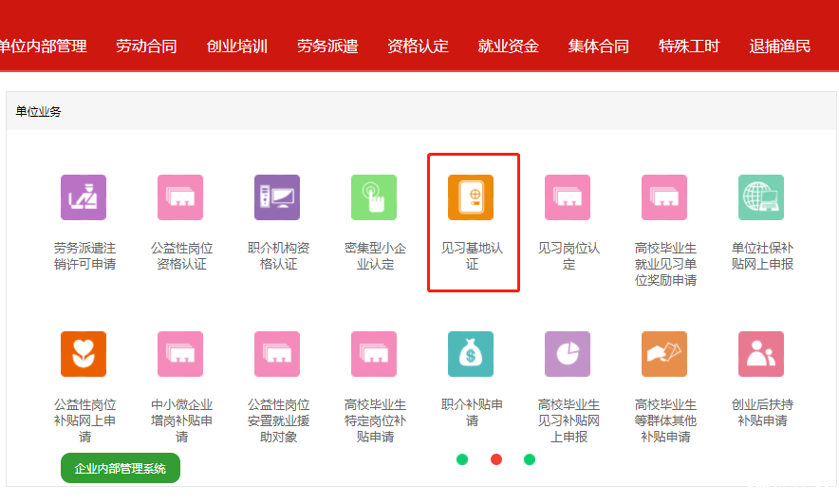Click the 创业后扶持补贴申请 text label
Screen dimensions: 839x504
pyautogui.click(x=762, y=413)
